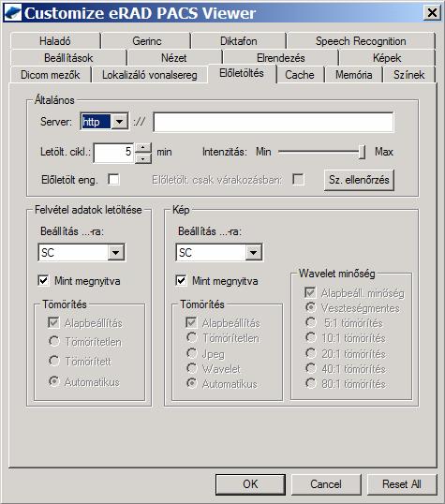The width and height of the screenshot is (445, 504).
Task: Click the Cancel button
Action: tap(326, 484)
